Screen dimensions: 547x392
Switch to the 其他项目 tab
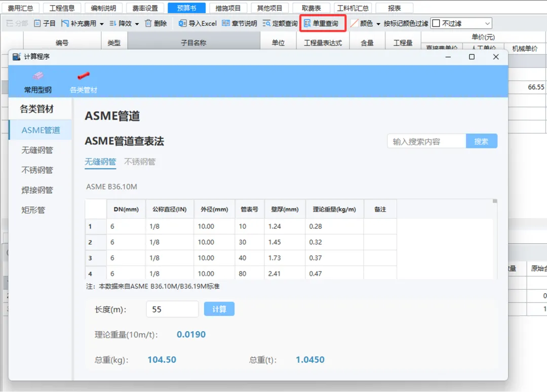(269, 8)
